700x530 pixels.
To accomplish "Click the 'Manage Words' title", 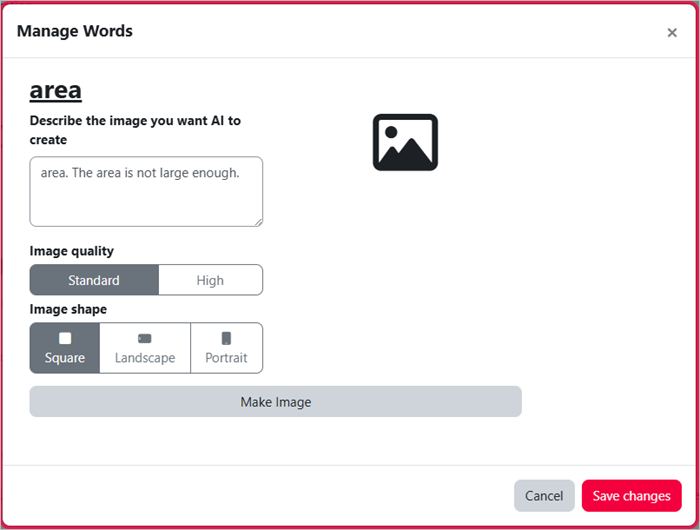I will (75, 31).
